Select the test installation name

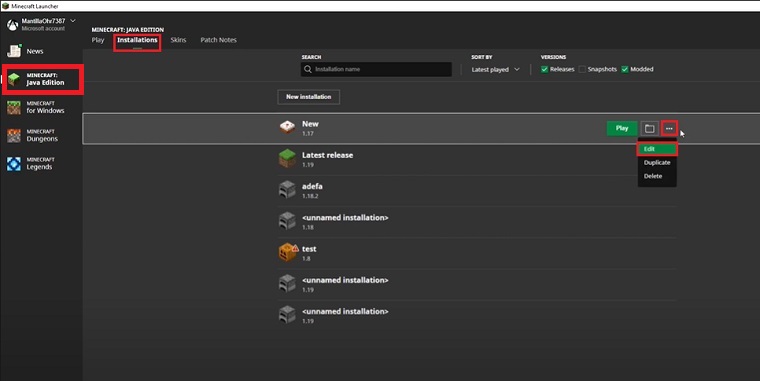tap(309, 249)
